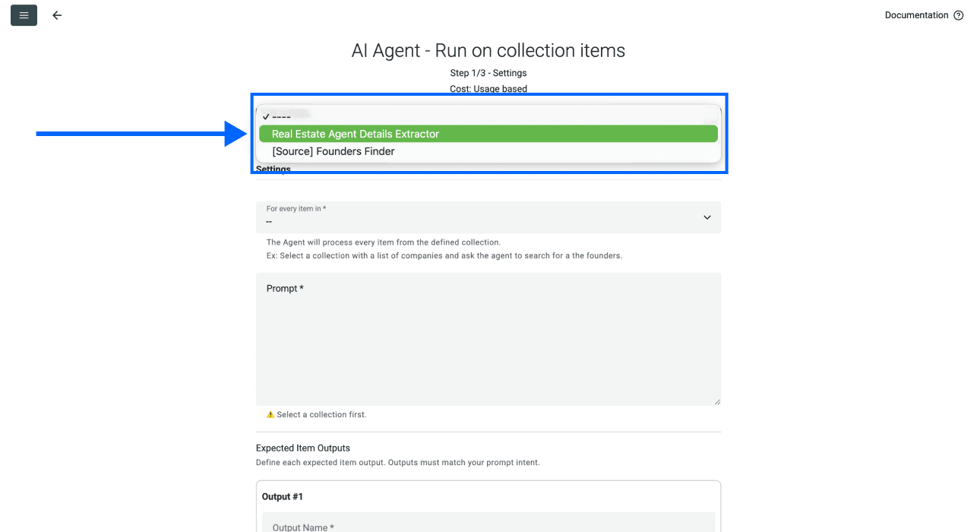
Task: Click inside the Prompt text area
Action: (x=488, y=338)
